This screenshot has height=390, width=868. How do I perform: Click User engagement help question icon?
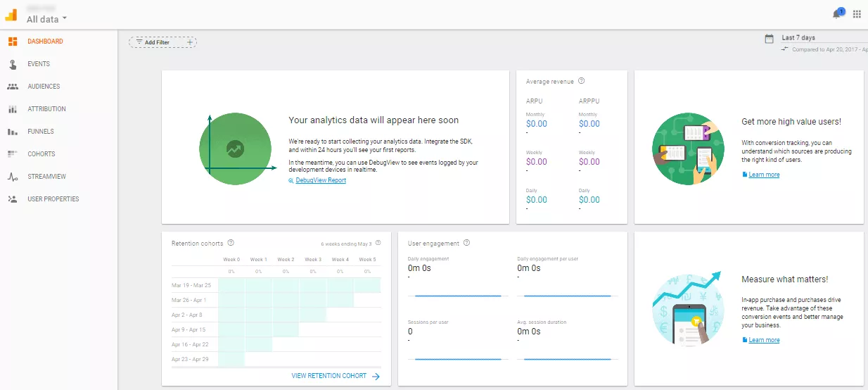click(467, 244)
